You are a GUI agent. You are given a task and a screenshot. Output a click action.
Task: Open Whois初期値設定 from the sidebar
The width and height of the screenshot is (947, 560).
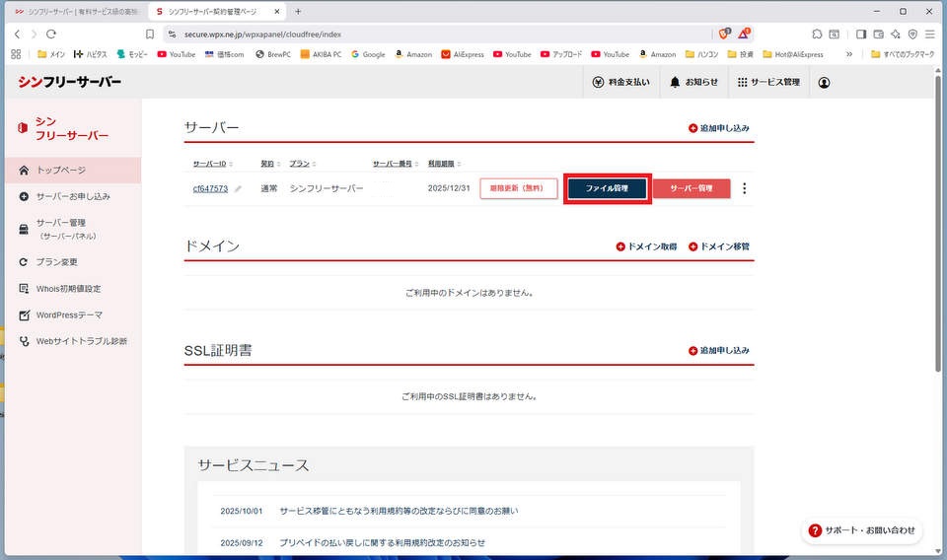[x=67, y=289]
